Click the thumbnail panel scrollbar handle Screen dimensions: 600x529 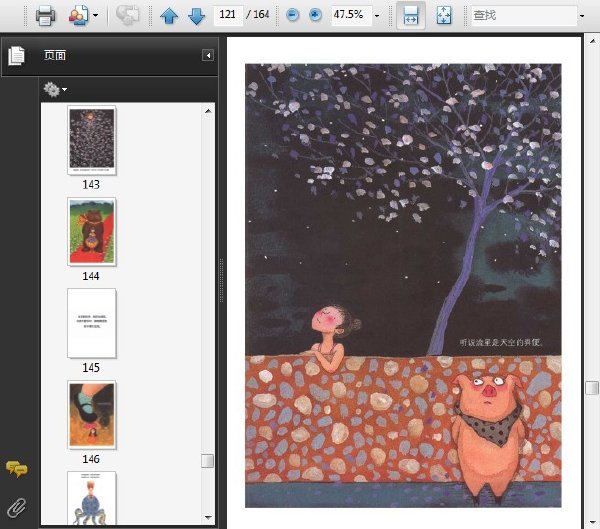pyautogui.click(x=207, y=461)
